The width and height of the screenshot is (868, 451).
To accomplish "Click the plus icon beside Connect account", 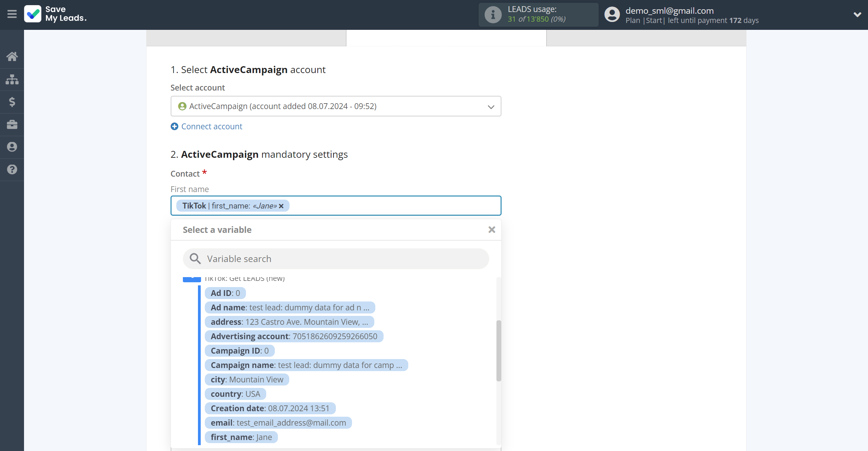I will click(x=174, y=127).
